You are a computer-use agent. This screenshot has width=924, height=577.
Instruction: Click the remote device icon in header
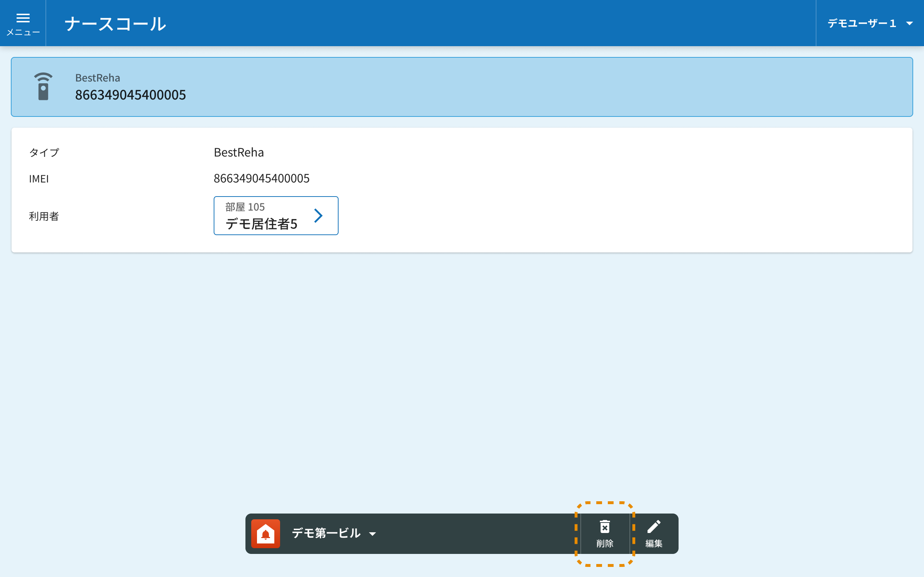(43, 87)
